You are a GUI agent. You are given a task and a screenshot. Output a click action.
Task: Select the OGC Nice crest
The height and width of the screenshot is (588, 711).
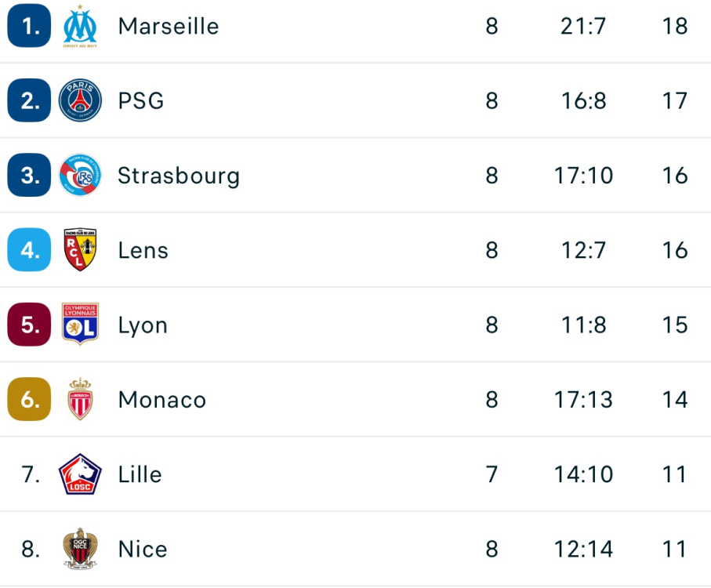click(80, 549)
